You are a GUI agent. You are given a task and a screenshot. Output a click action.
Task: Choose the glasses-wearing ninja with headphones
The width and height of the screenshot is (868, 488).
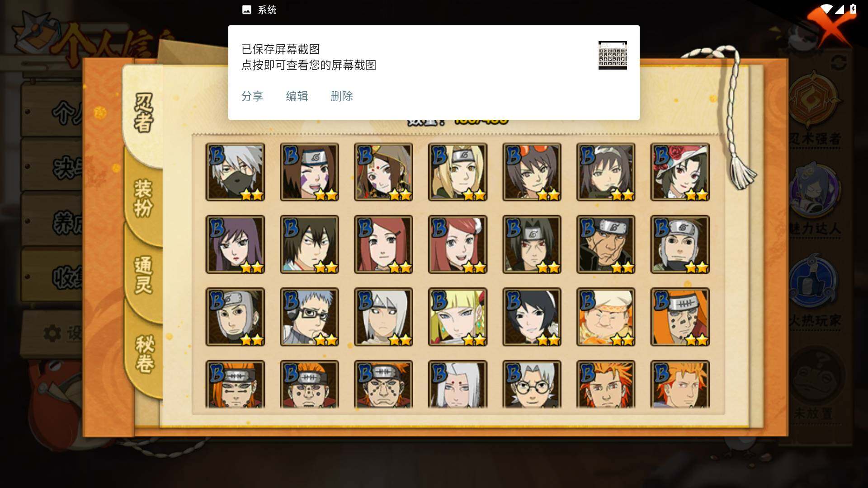(x=309, y=317)
